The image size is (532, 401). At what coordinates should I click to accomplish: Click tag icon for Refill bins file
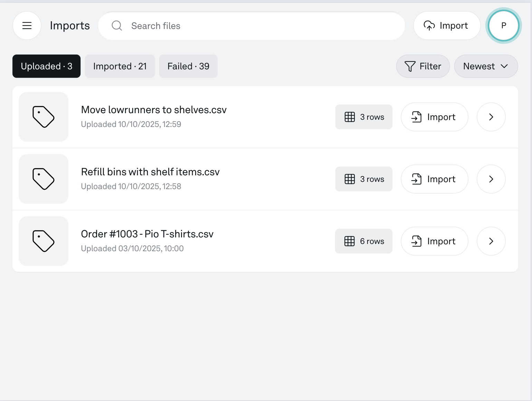[44, 179]
